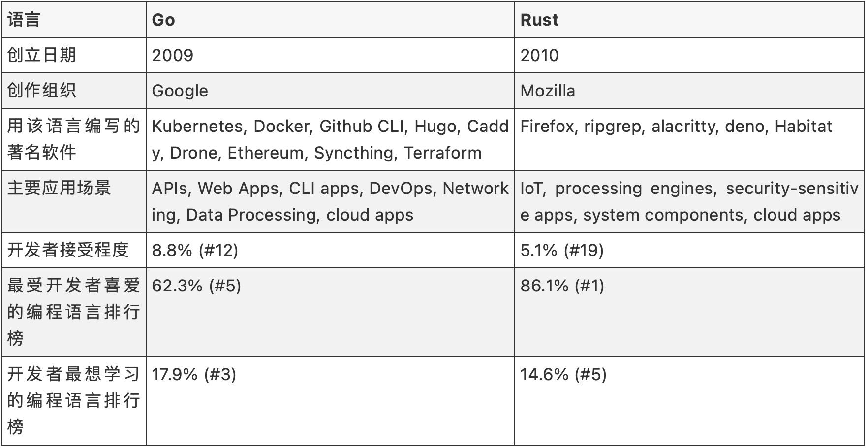
Task: Click the 语言 header cell
Action: pyautogui.click(x=24, y=20)
